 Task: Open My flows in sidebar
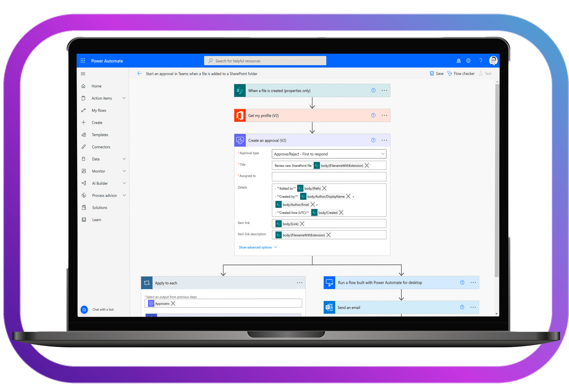click(99, 110)
